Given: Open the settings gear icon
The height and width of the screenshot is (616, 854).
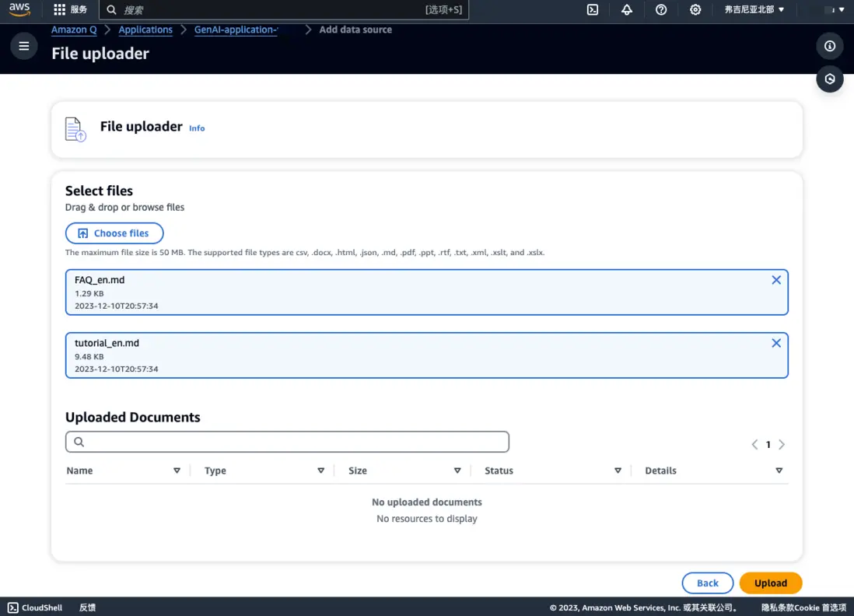Looking at the screenshot, I should 695,9.
